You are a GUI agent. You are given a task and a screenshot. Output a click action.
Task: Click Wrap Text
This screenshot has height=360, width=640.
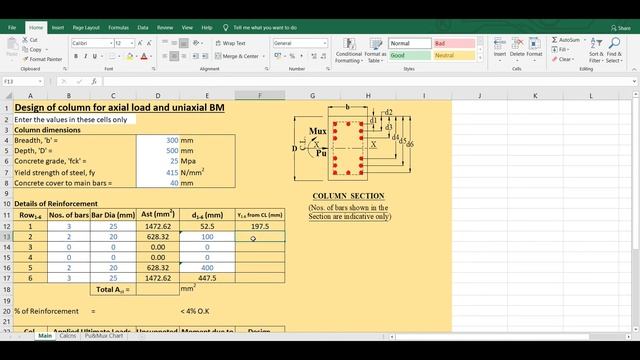[x=230, y=43]
